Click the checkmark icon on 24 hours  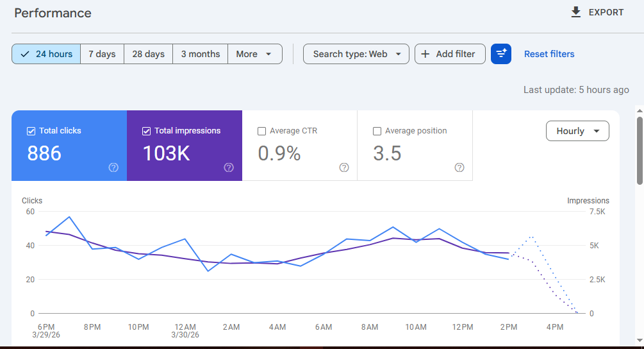[x=25, y=54]
